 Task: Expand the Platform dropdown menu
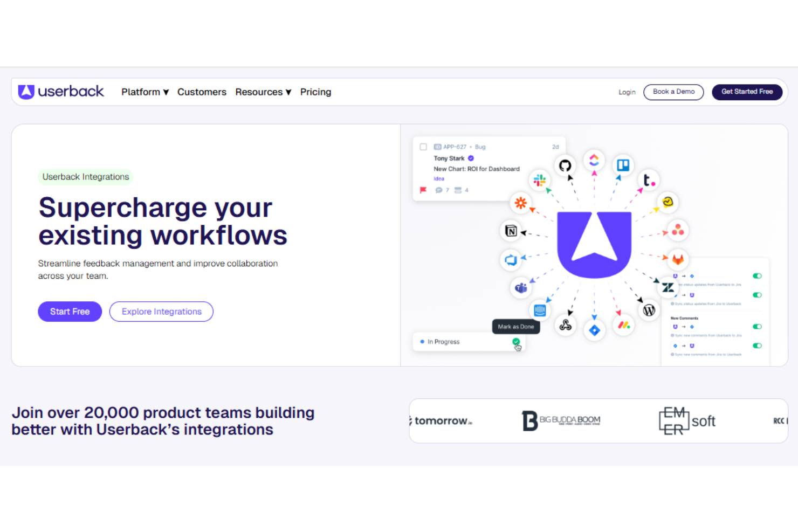point(145,92)
